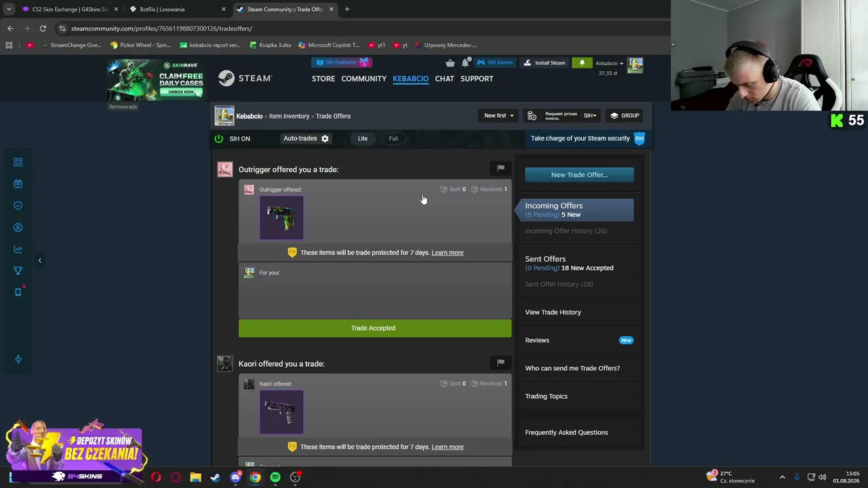Open the SUPPORT menu
This screenshot has height=488, width=868.
477,79
